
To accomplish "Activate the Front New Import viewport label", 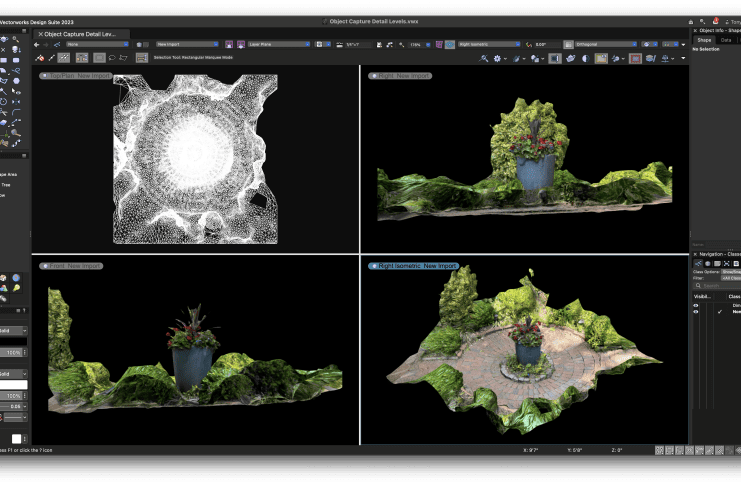I will pyautogui.click(x=71, y=266).
